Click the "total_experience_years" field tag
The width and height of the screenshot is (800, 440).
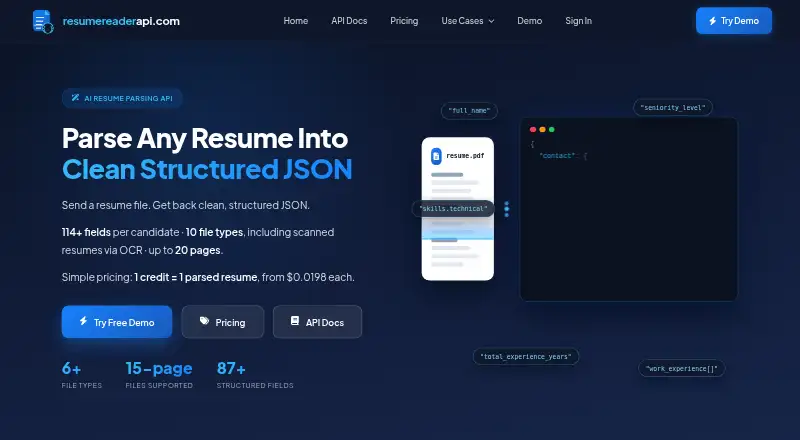(x=526, y=356)
